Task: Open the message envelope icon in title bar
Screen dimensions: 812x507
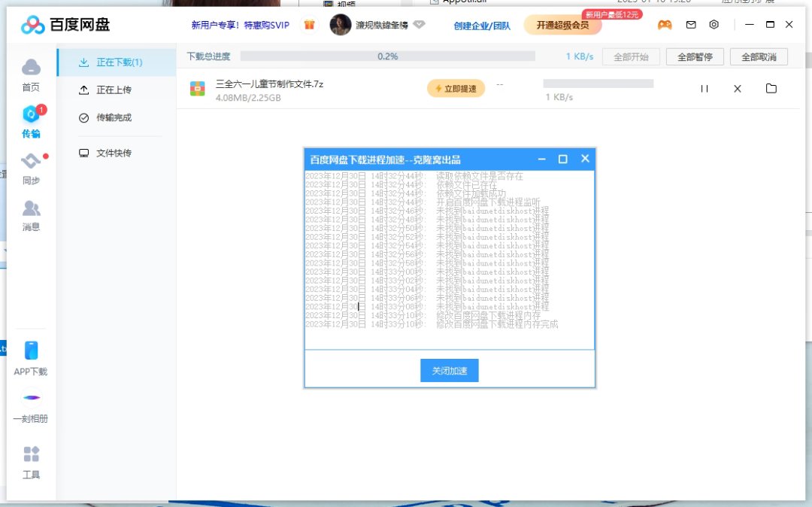Action: click(x=690, y=25)
